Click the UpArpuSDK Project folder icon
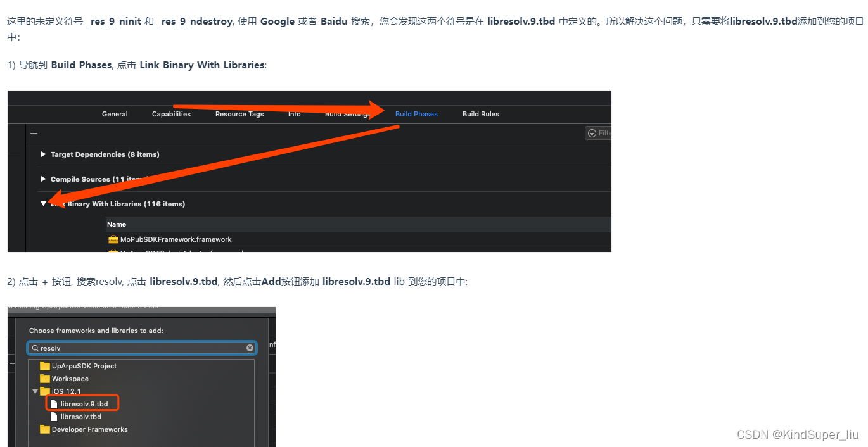Image resolution: width=868 pixels, height=447 pixels. pos(45,366)
